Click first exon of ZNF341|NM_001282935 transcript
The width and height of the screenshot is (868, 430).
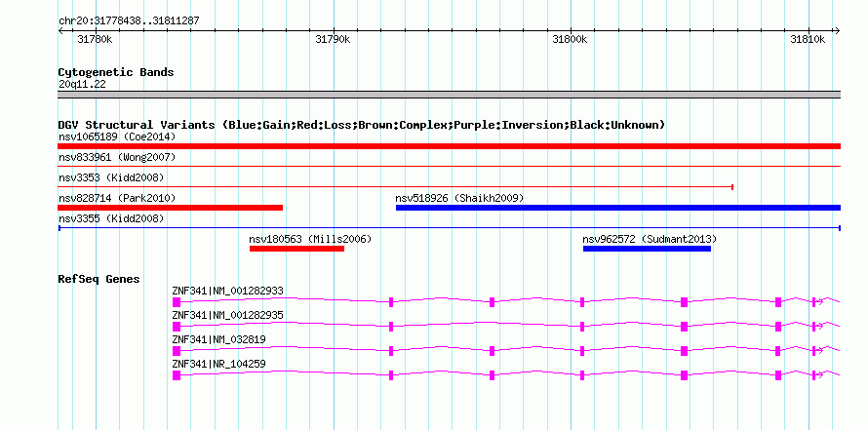[x=177, y=327]
